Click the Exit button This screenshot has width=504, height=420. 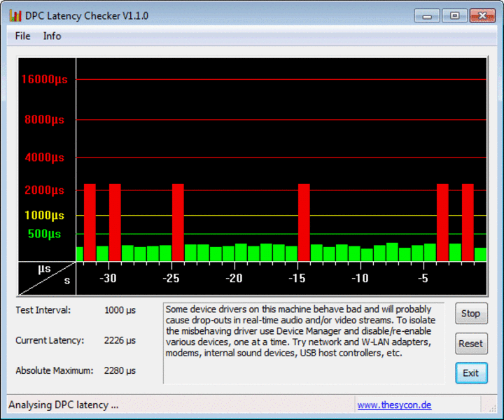[471, 373]
